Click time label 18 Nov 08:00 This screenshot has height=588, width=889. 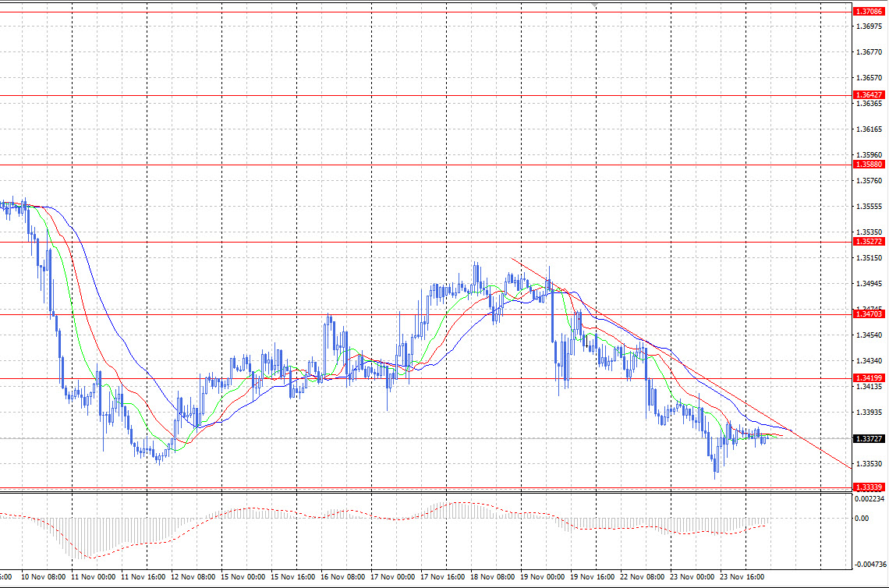(x=492, y=576)
